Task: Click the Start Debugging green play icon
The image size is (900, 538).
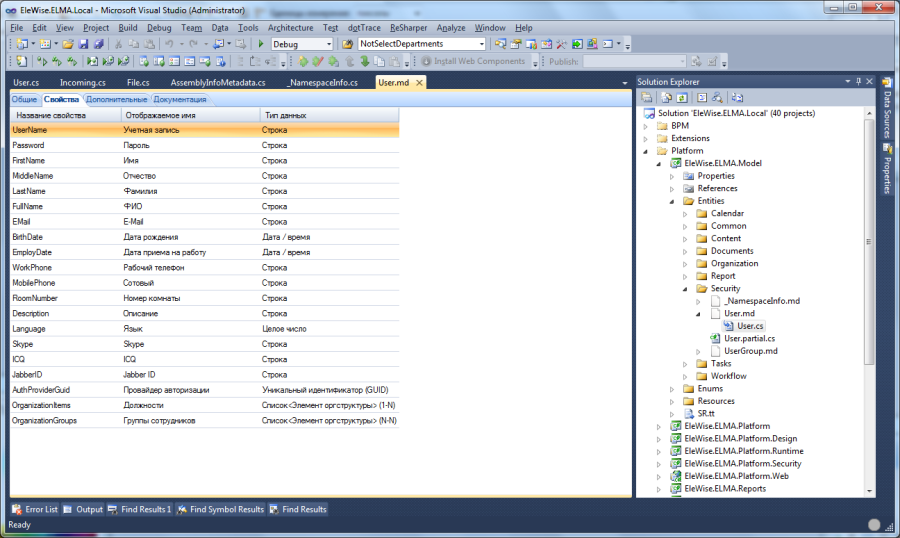Action: tap(261, 44)
